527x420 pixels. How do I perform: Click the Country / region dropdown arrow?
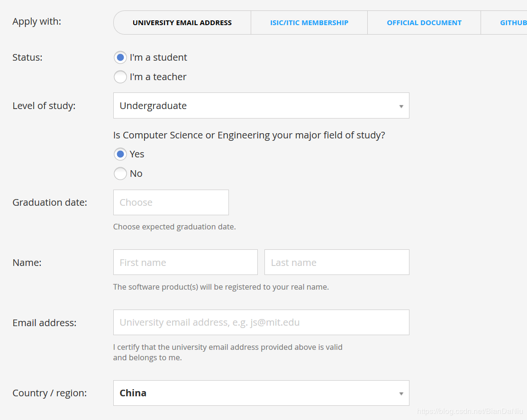pyautogui.click(x=401, y=393)
